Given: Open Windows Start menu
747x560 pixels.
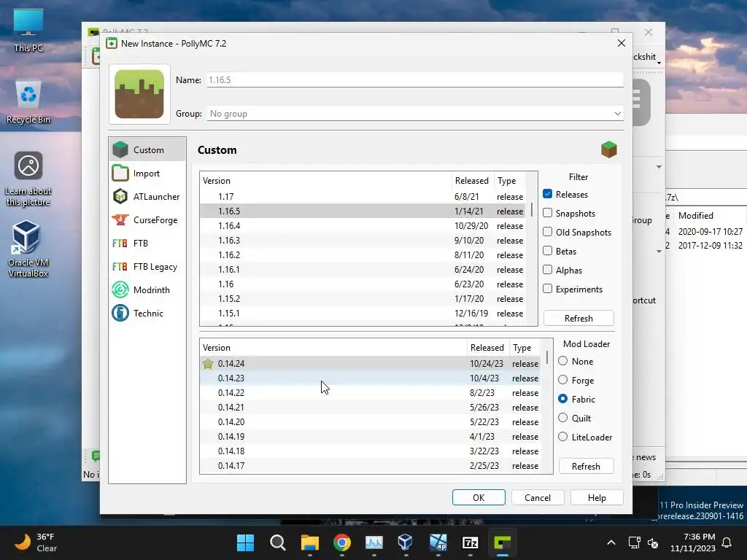Looking at the screenshot, I should (x=246, y=542).
